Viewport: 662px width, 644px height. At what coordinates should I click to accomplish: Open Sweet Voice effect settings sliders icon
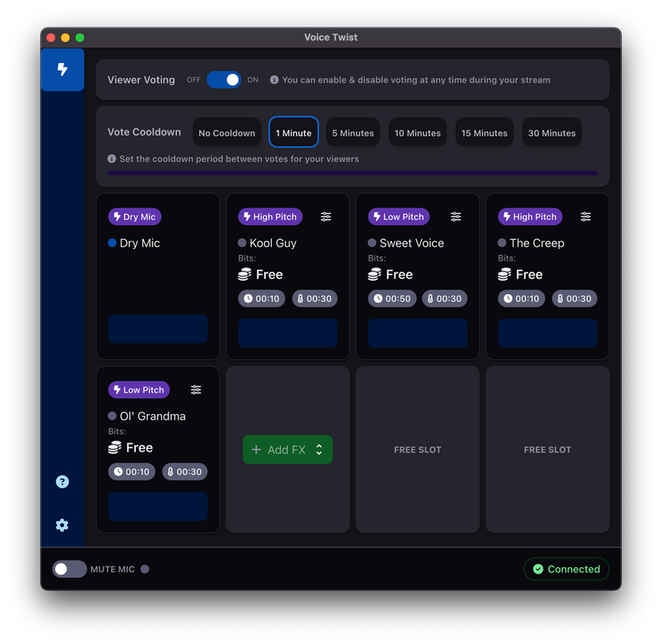click(455, 217)
